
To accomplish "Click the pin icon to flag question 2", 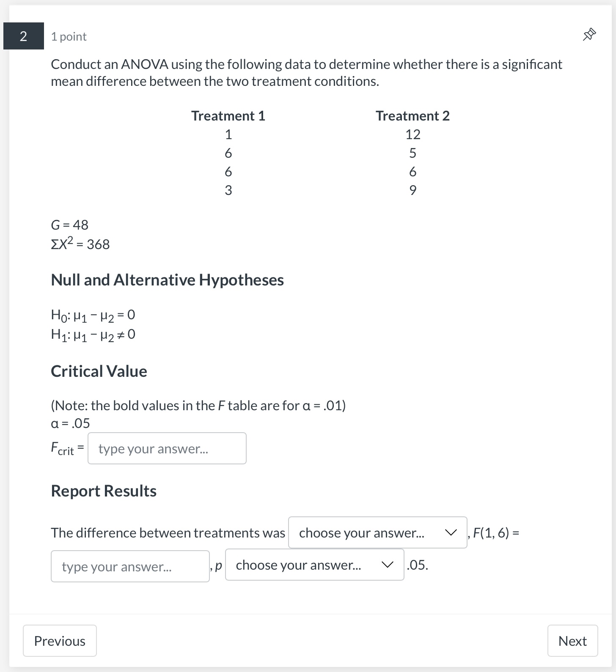I will [x=589, y=35].
